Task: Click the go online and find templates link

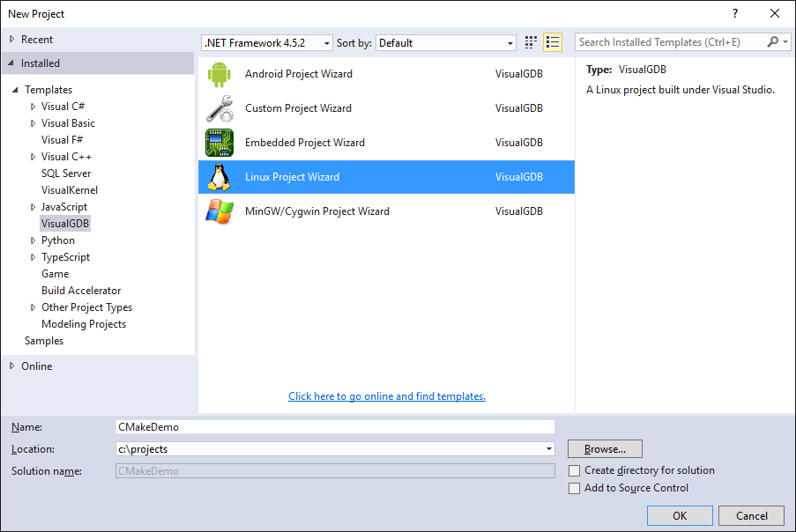Action: pos(386,396)
